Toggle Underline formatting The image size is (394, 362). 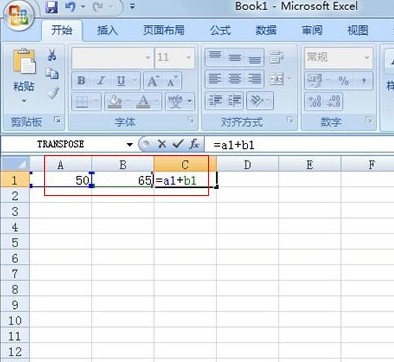tap(121, 81)
